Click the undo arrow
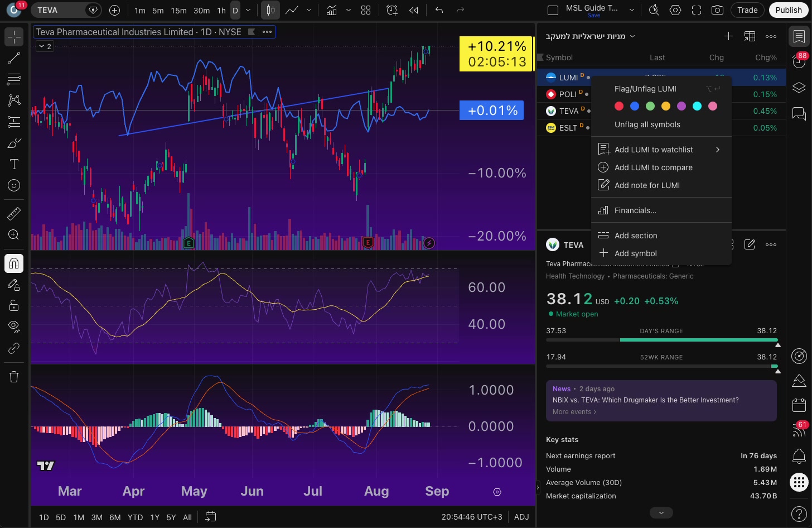 439,10
